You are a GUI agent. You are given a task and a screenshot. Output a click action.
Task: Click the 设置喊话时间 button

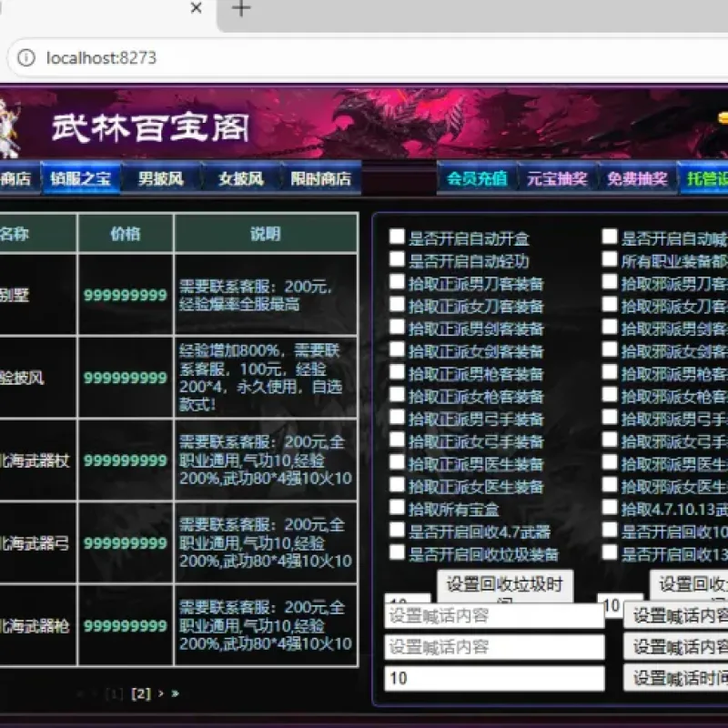click(x=678, y=678)
